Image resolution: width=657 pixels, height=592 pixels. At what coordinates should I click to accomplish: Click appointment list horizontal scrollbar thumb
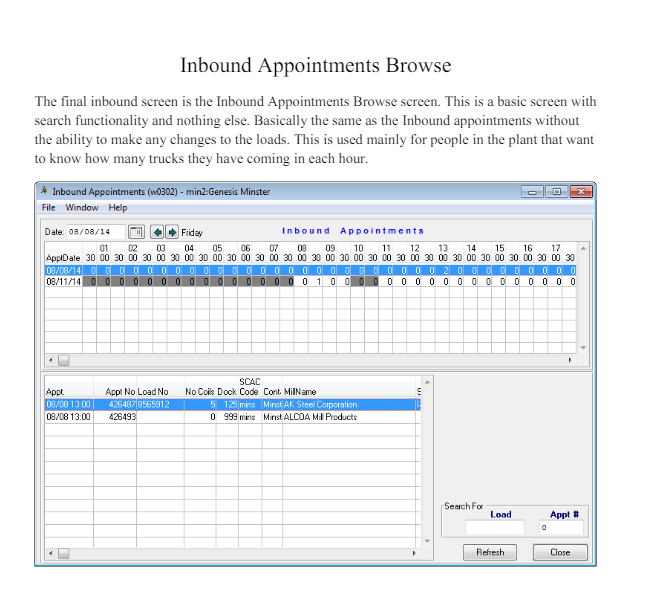[64, 553]
